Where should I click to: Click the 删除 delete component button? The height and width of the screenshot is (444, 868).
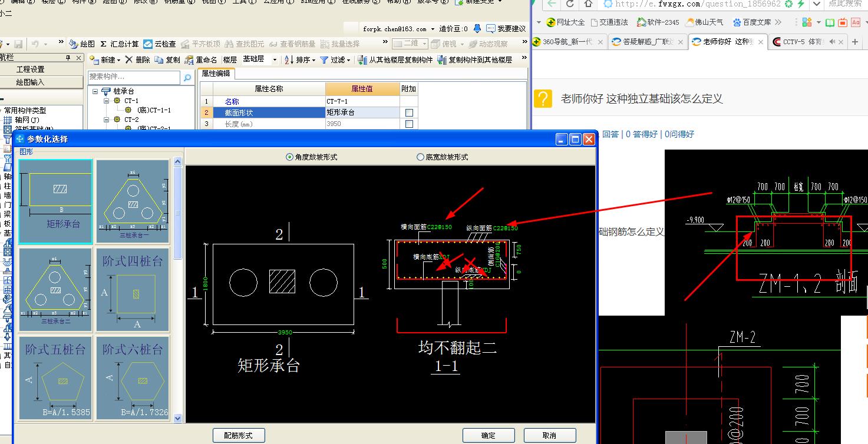[x=137, y=60]
